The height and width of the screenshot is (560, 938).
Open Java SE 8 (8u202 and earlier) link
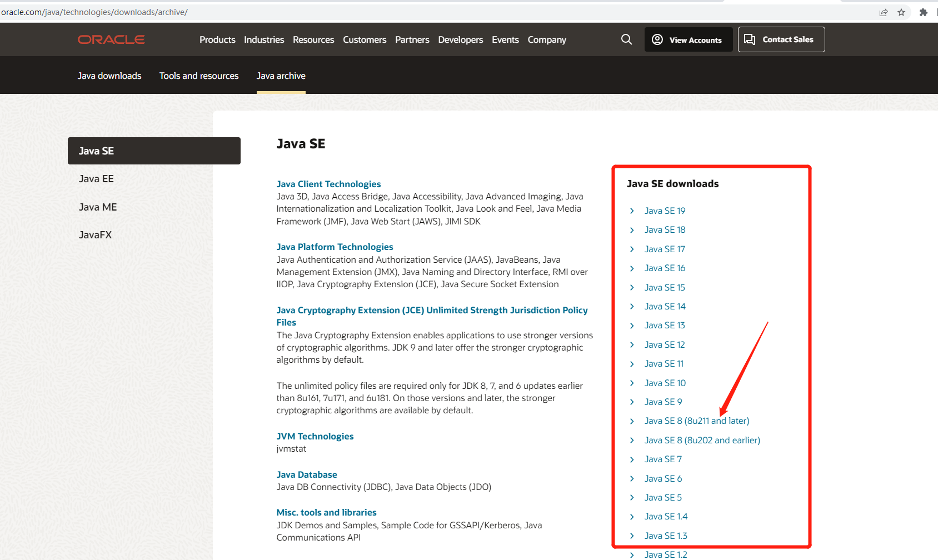point(702,441)
